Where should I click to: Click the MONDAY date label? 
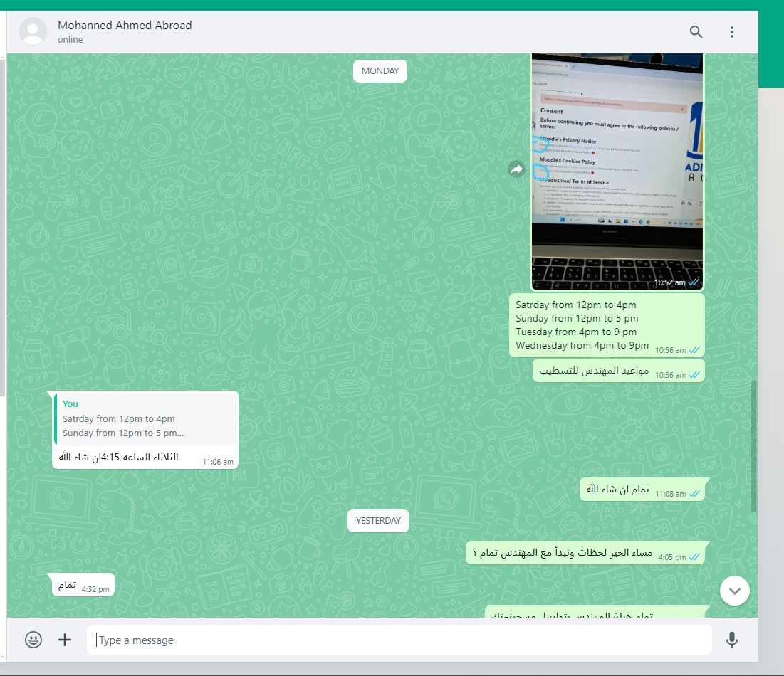[x=380, y=71]
